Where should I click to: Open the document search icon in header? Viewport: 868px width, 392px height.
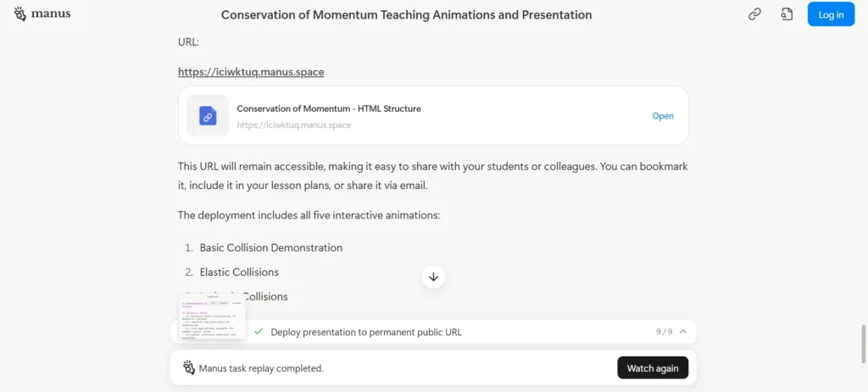787,14
